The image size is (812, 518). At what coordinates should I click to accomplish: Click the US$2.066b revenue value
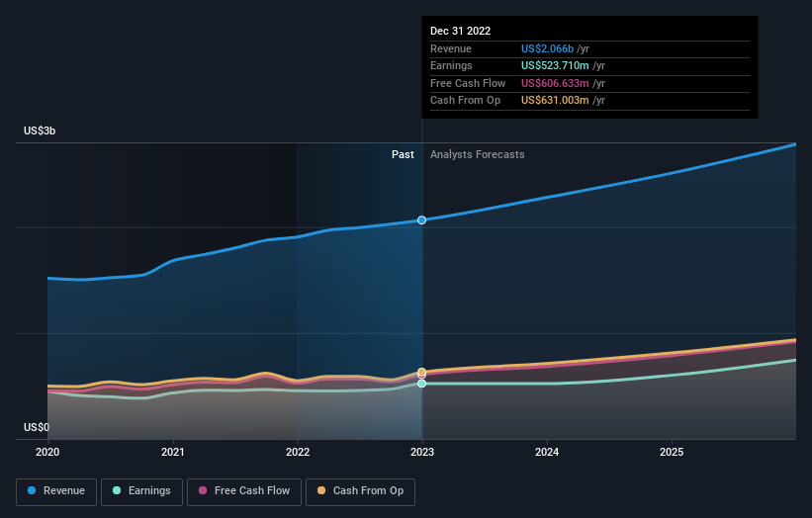(547, 48)
